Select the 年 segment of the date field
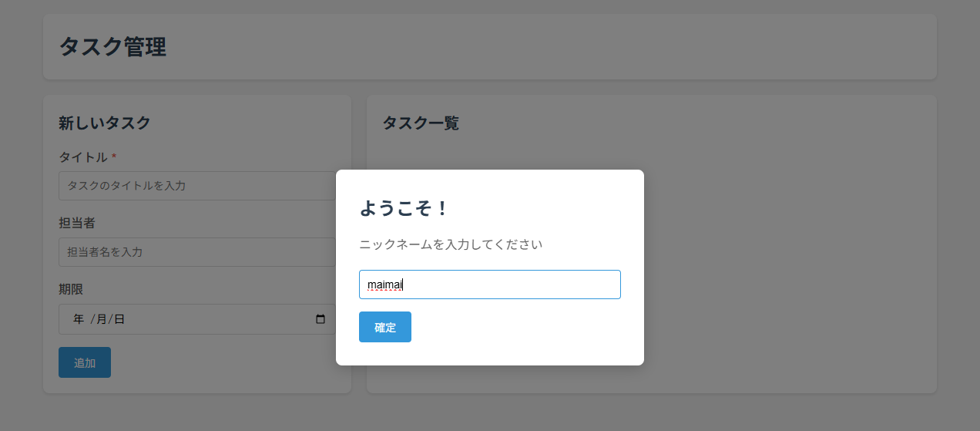 tap(79, 319)
